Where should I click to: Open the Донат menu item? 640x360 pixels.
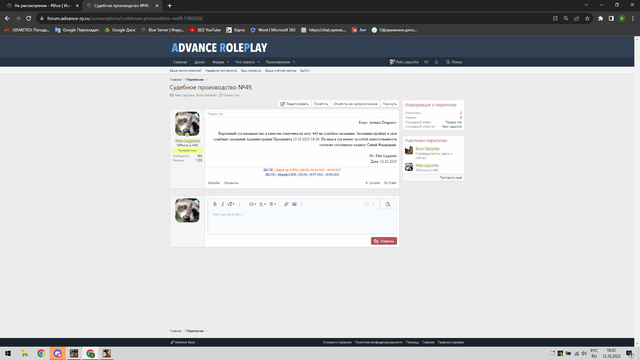click(x=200, y=62)
